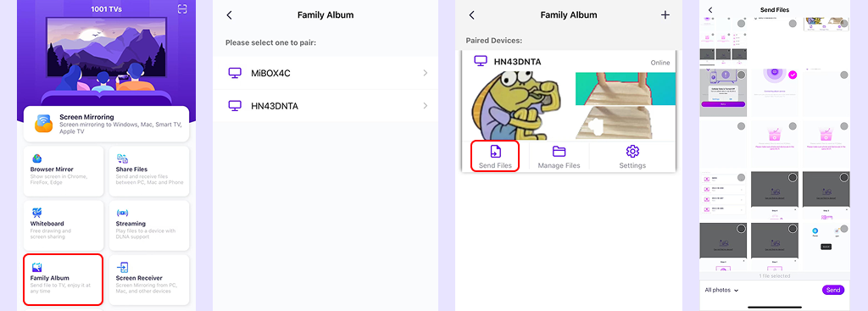
Task: Open the MiBOX4C device chevron
Action: pyautogui.click(x=426, y=73)
